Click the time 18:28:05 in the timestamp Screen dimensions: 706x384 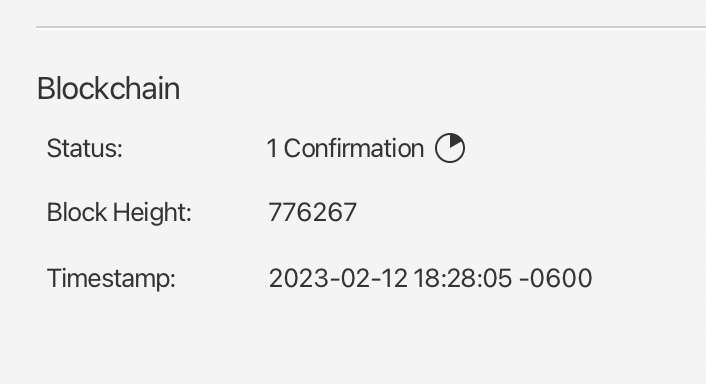(x=462, y=278)
